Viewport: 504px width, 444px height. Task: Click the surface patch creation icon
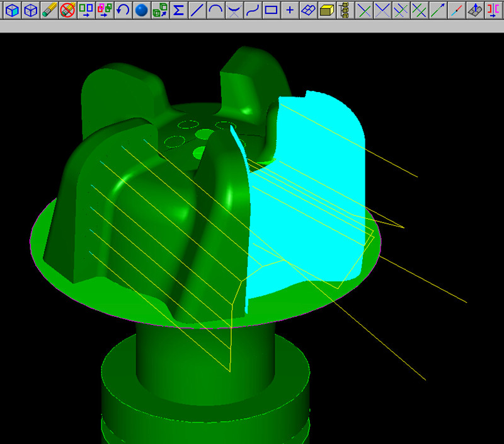tap(308, 10)
